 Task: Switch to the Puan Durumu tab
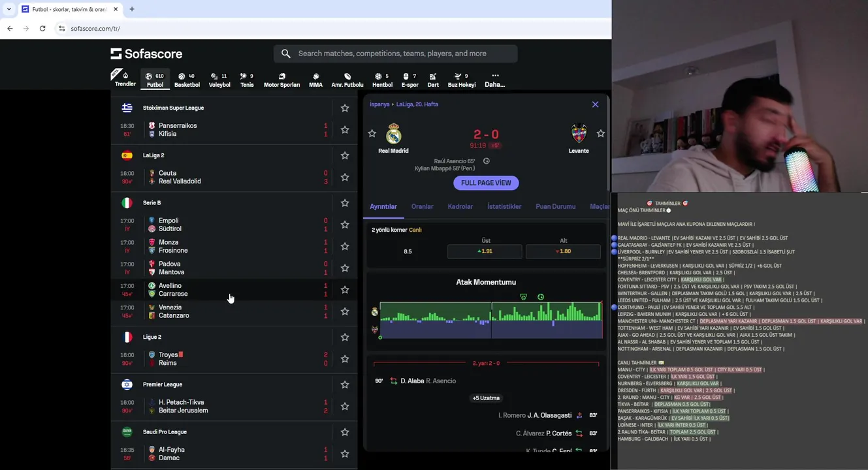click(x=556, y=206)
